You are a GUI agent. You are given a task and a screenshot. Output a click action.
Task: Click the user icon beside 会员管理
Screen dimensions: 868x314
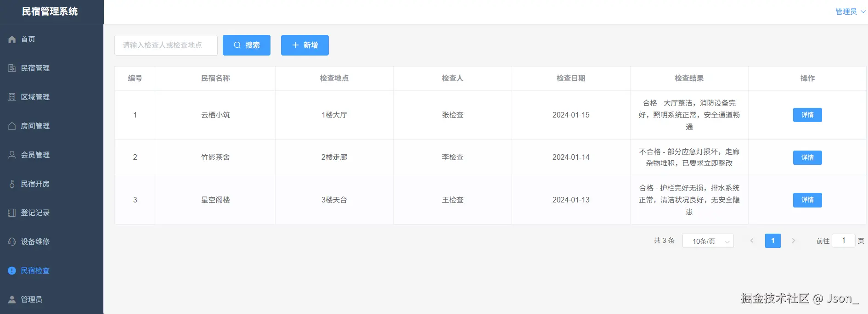[12, 155]
